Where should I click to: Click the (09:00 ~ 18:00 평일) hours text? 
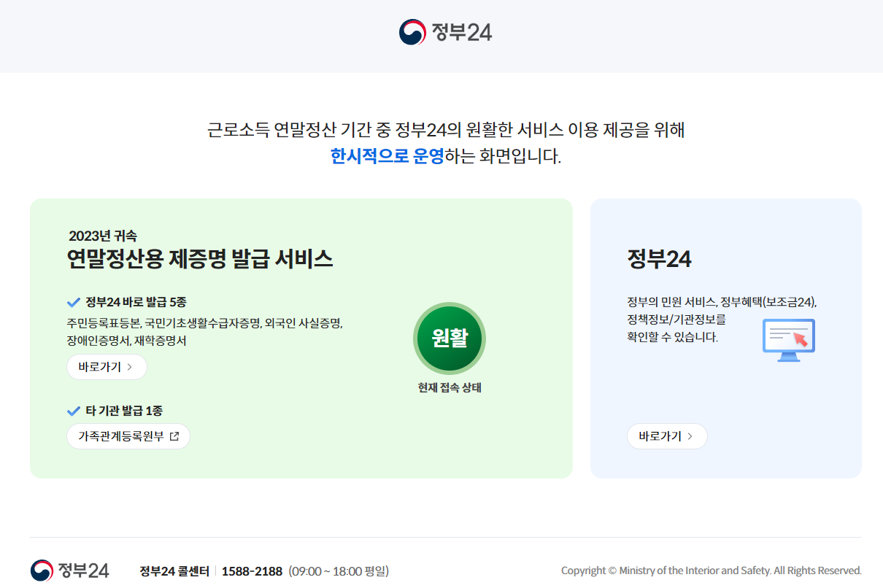click(x=339, y=571)
